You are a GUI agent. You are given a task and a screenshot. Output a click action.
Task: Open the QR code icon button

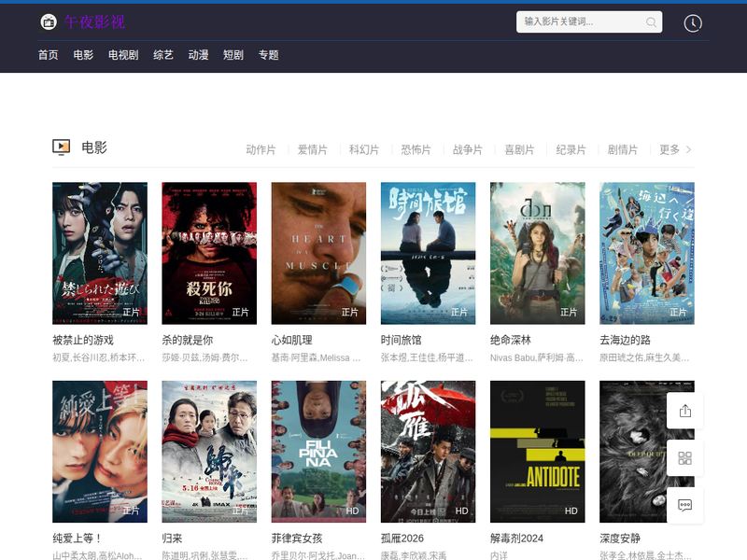tap(684, 458)
